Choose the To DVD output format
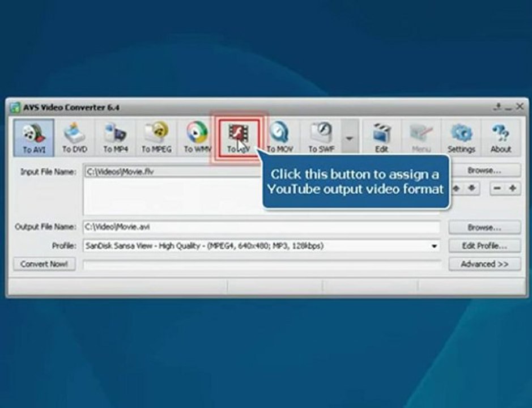The height and width of the screenshot is (408, 532). tap(75, 138)
